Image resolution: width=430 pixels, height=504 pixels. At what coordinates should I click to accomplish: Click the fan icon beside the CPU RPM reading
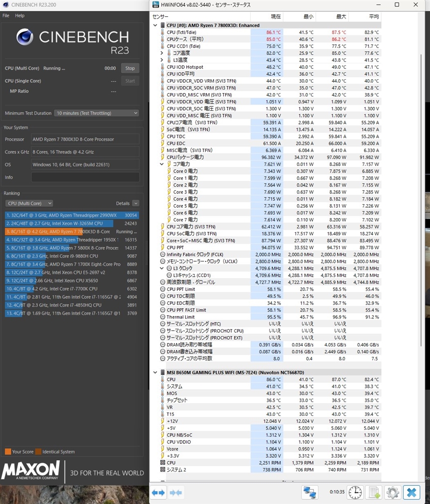pyautogui.click(x=163, y=463)
